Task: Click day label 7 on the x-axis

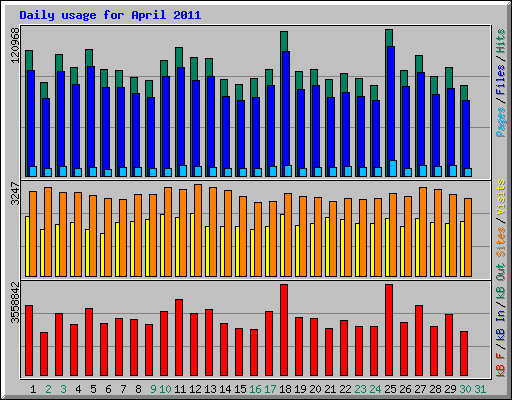Action: point(123,389)
